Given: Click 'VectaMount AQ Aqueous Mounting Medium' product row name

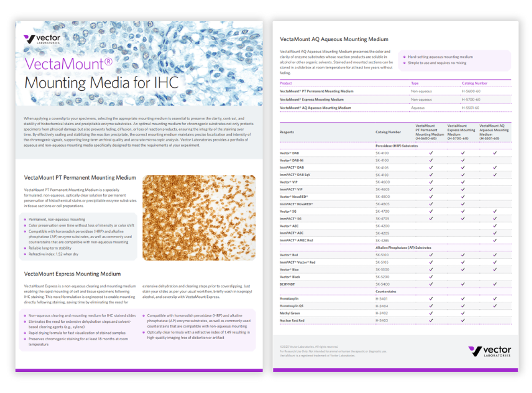Looking at the screenshot, I should point(315,108).
